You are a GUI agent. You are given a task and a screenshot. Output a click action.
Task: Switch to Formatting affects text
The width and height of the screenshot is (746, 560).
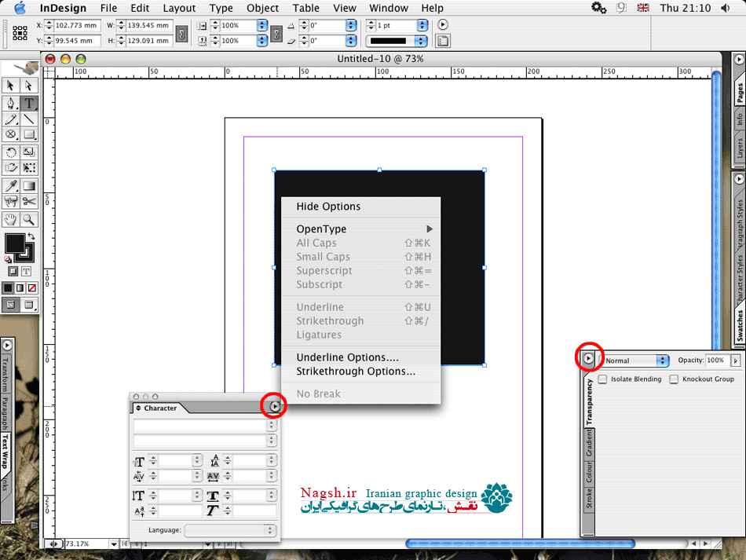click(26, 271)
